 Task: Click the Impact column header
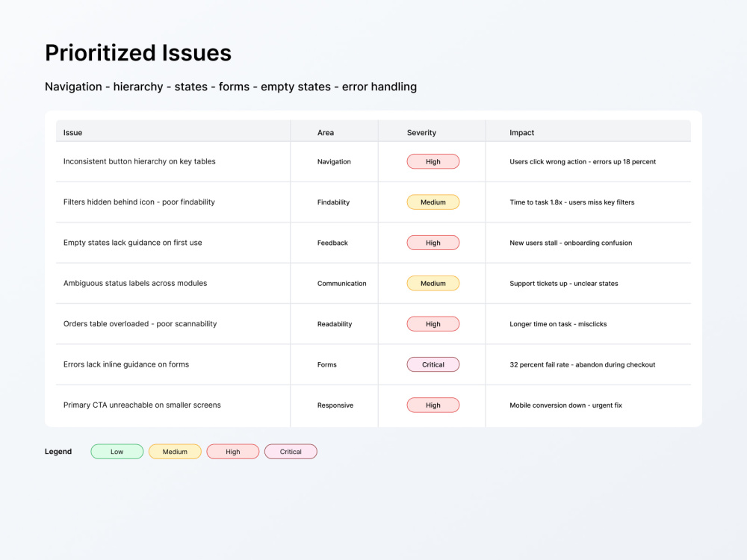point(521,133)
